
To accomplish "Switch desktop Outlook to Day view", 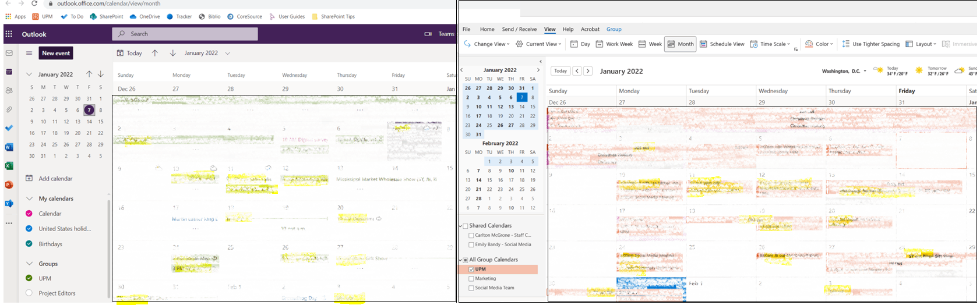I will 580,44.
